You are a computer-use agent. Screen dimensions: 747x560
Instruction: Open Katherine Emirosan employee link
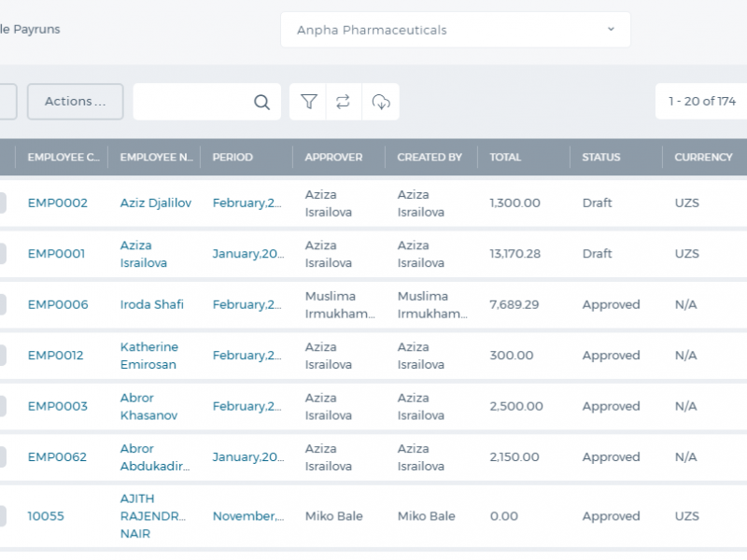pyautogui.click(x=149, y=356)
